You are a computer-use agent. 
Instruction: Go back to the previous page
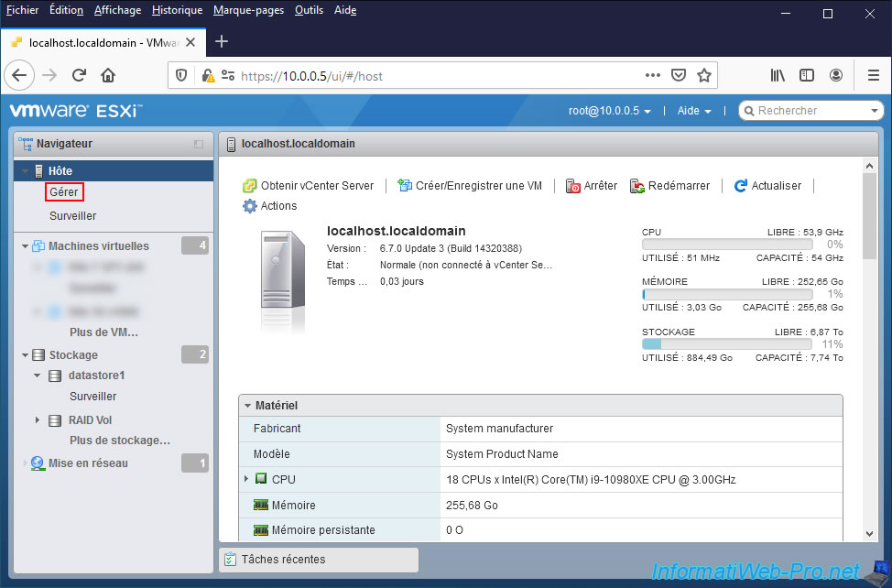point(19,76)
